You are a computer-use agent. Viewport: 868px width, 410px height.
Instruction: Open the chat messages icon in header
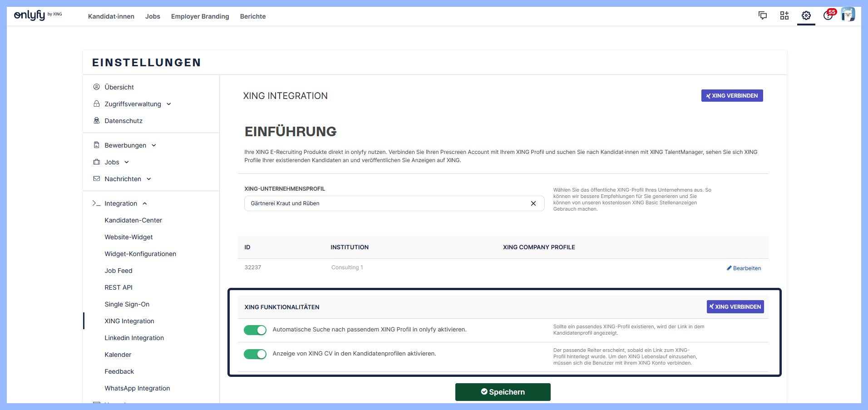click(x=763, y=15)
